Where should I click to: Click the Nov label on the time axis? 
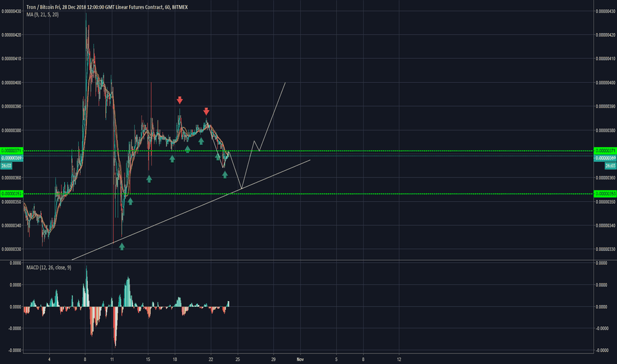click(301, 359)
